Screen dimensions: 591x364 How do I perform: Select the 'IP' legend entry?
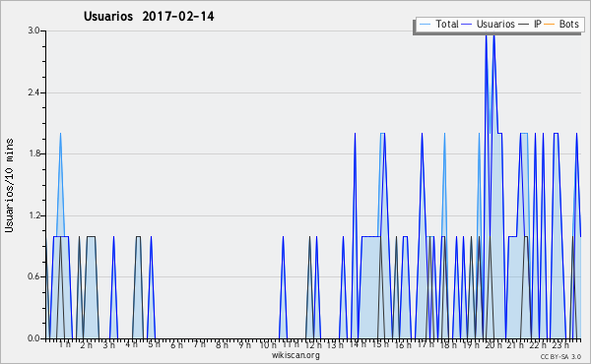point(537,24)
